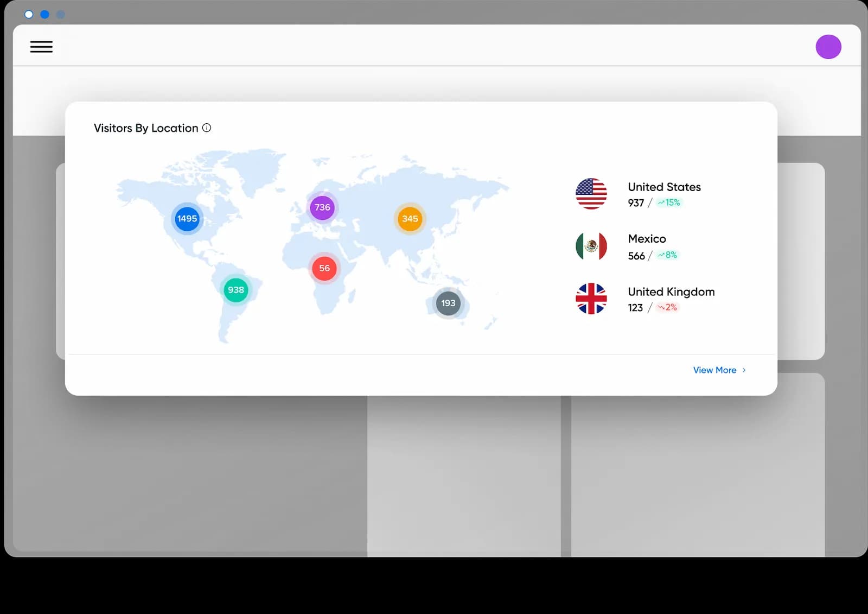Click the green 15% trend indicator
Screen dimensions: 868x614
click(x=669, y=203)
